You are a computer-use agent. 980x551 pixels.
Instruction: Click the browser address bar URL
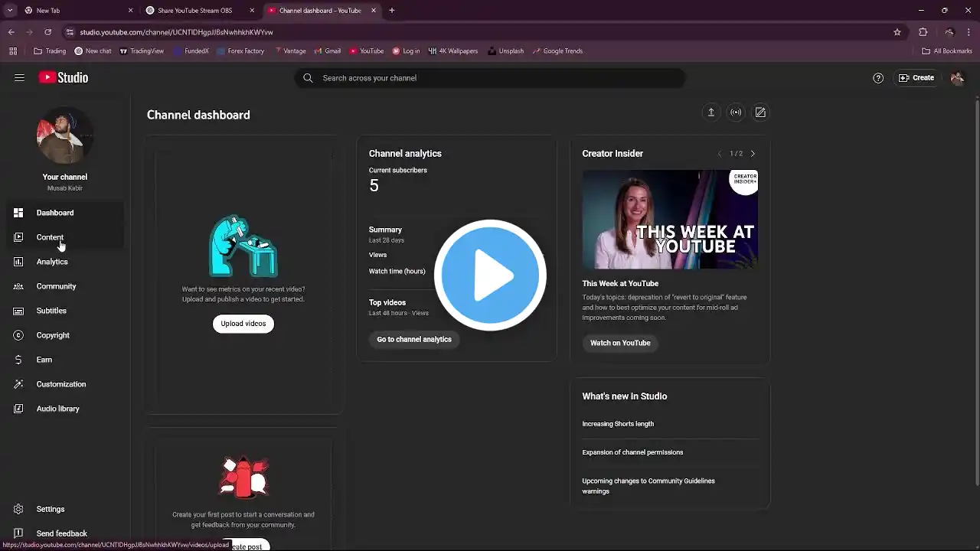(177, 32)
